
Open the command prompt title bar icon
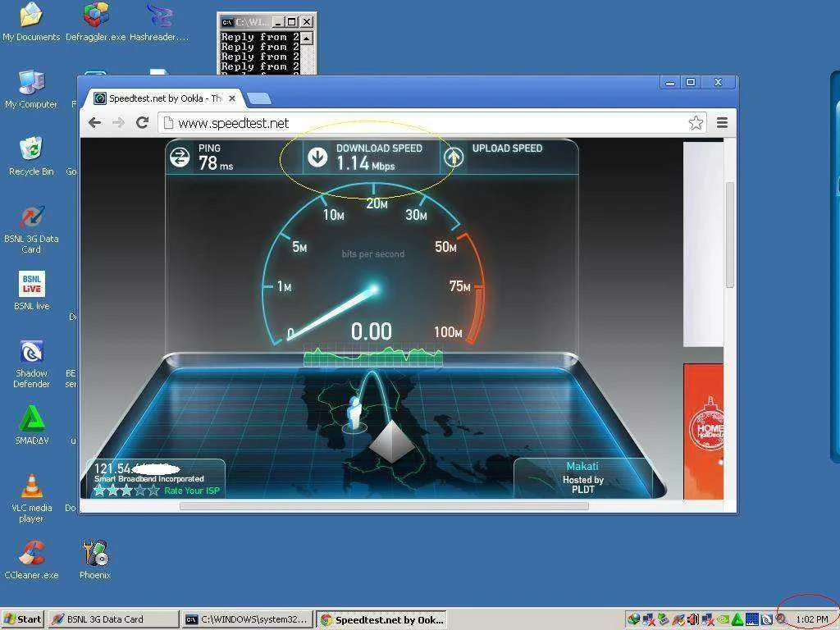(227, 22)
